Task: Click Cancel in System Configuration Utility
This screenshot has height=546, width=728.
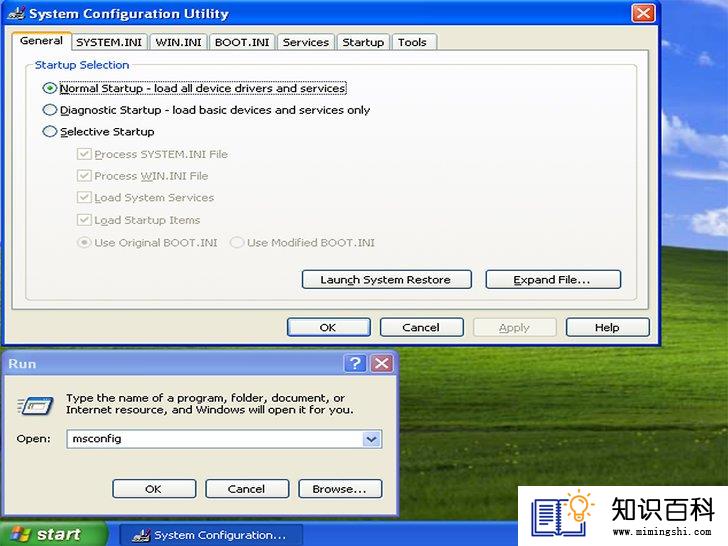Action: click(421, 327)
